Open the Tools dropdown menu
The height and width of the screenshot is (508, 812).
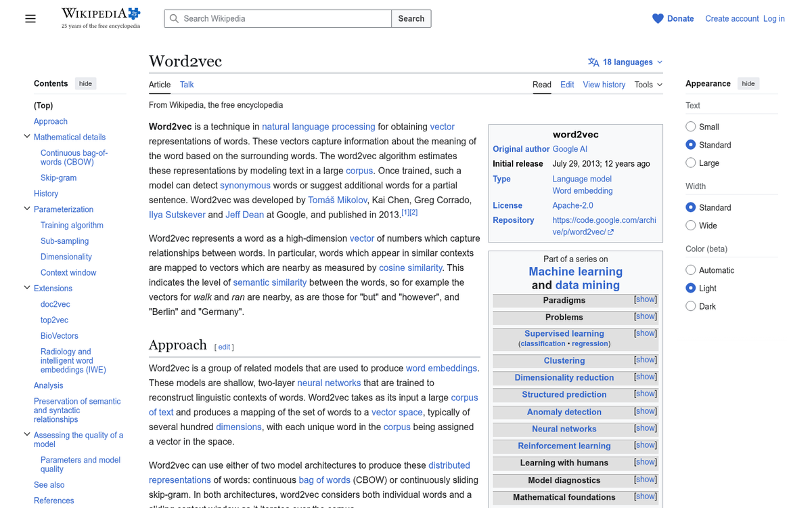(648, 85)
